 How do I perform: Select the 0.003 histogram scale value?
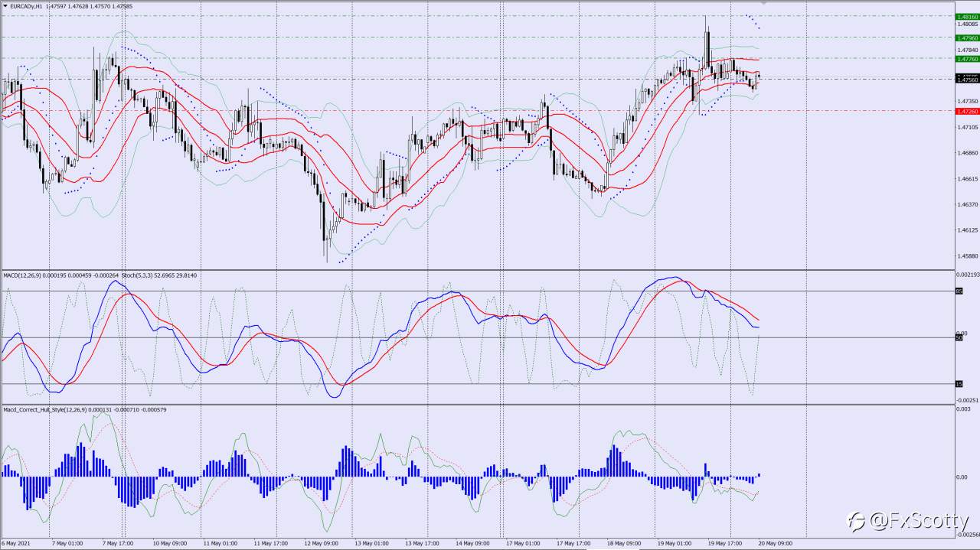coord(963,409)
